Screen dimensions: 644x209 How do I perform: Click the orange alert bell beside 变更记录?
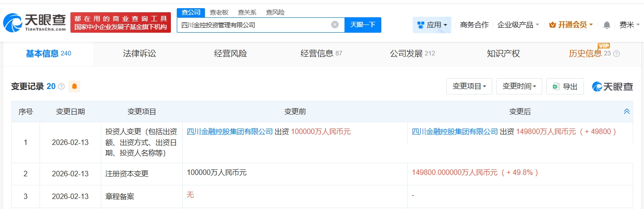74,86
